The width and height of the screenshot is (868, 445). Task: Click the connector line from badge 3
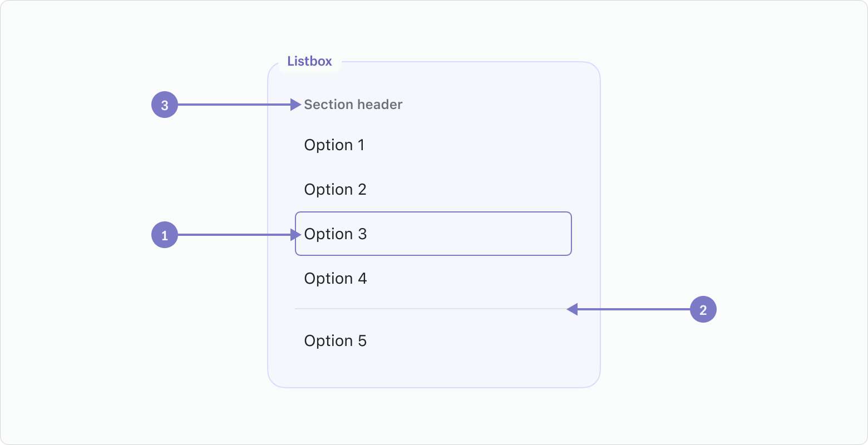pos(234,105)
